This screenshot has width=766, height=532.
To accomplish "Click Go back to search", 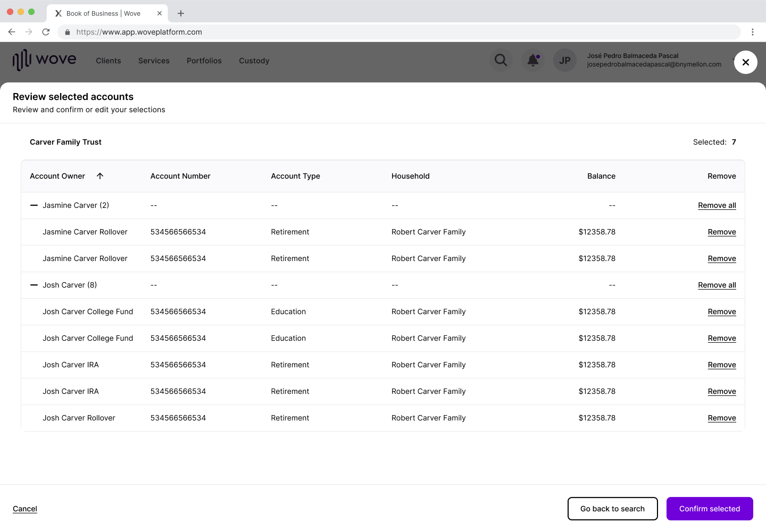I will (x=612, y=509).
